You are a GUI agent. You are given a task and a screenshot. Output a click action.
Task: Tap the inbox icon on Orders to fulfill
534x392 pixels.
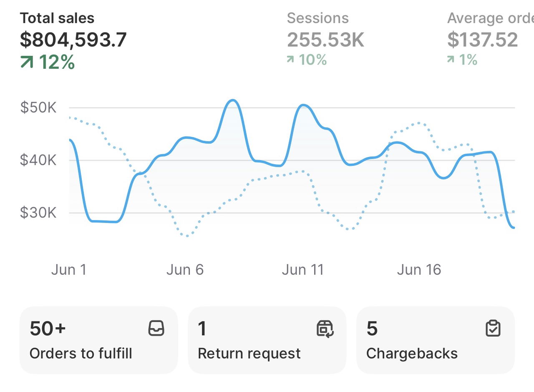click(x=156, y=329)
